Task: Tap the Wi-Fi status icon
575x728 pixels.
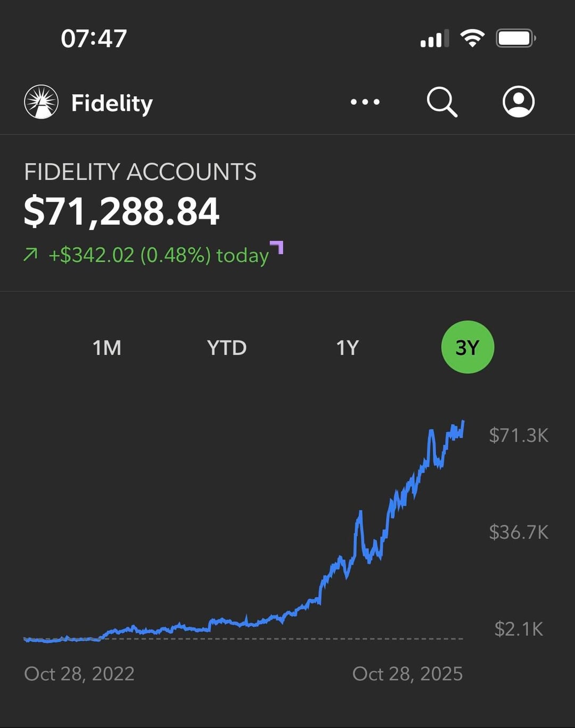Action: point(472,38)
